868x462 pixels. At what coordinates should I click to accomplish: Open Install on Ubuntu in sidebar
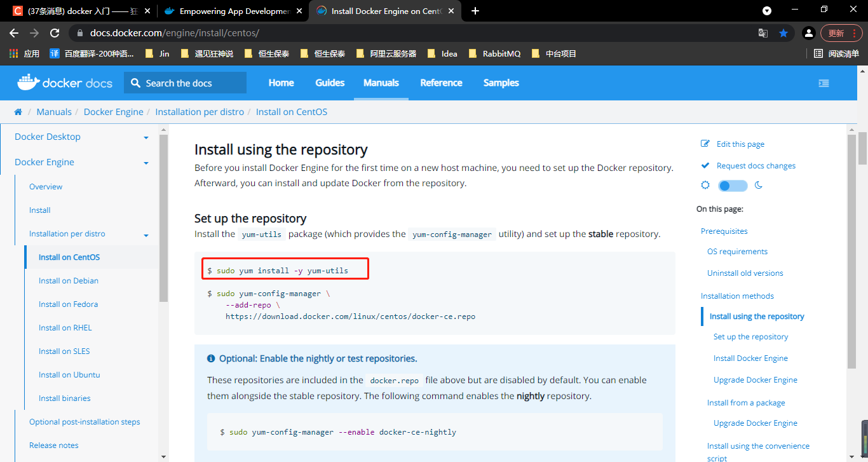pyautogui.click(x=69, y=375)
